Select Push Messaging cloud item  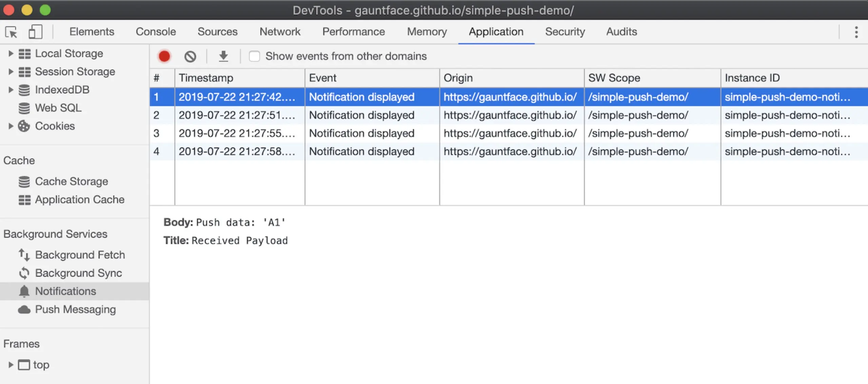(75, 309)
